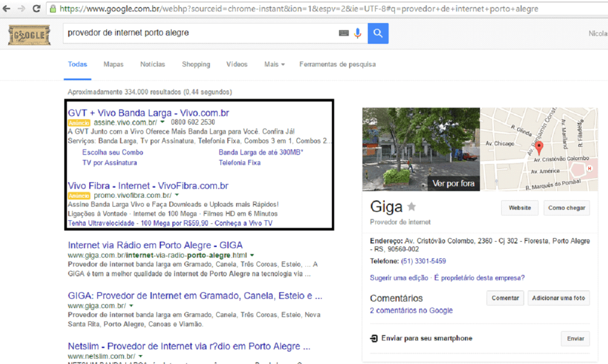Click the Enviar button
This screenshot has width=608, height=364.
coord(575,338)
